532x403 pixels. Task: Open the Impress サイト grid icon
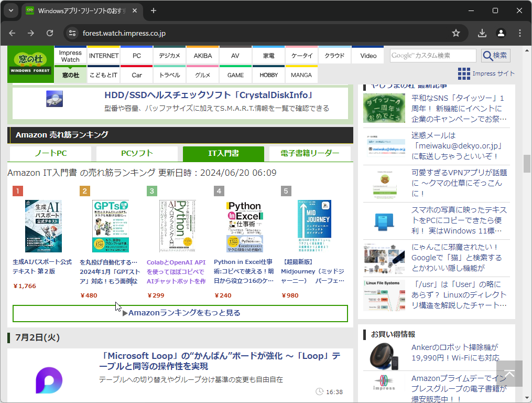click(x=464, y=73)
